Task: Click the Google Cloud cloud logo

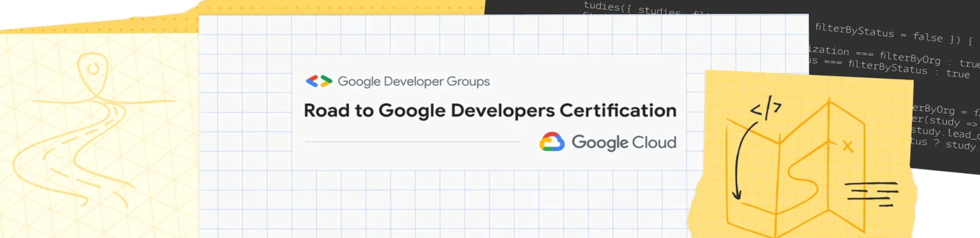Action: point(552,142)
